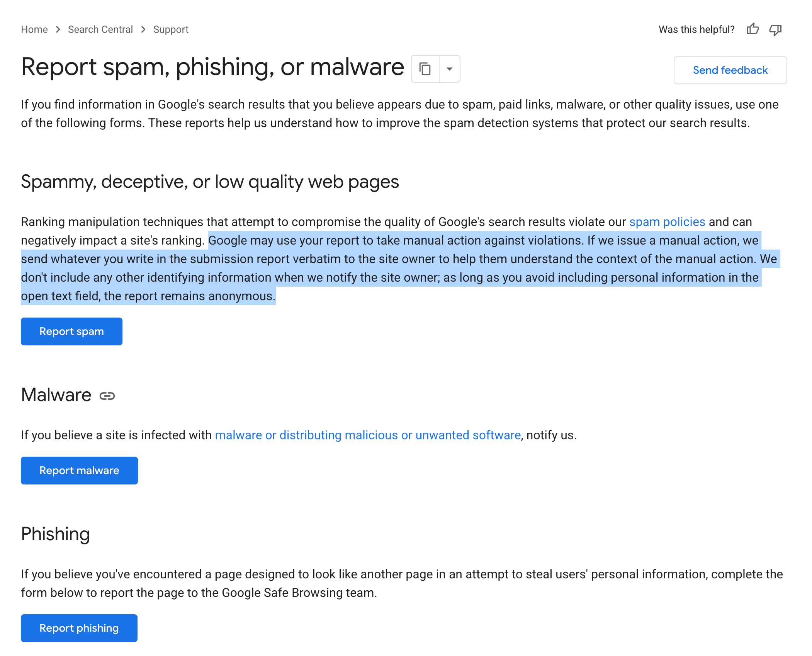
Task: Click the Was this helpful label
Action: pos(696,29)
